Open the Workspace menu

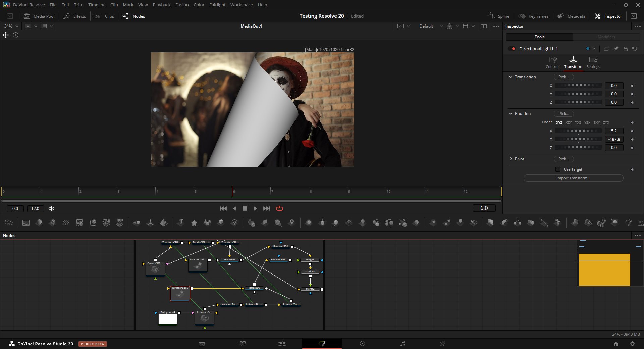coord(241,5)
